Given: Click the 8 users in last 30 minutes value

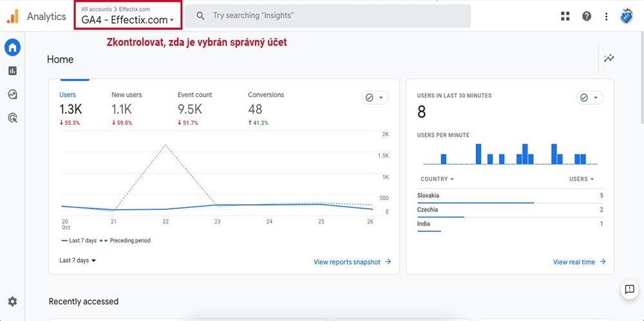Looking at the screenshot, I should 421,112.
